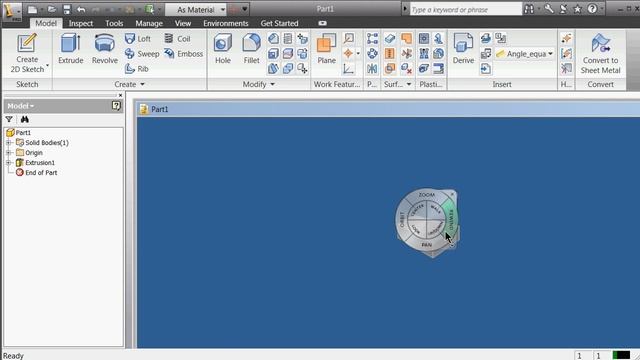Close the navigation wheel with its X
This screenshot has width=640, height=360.
[452, 194]
